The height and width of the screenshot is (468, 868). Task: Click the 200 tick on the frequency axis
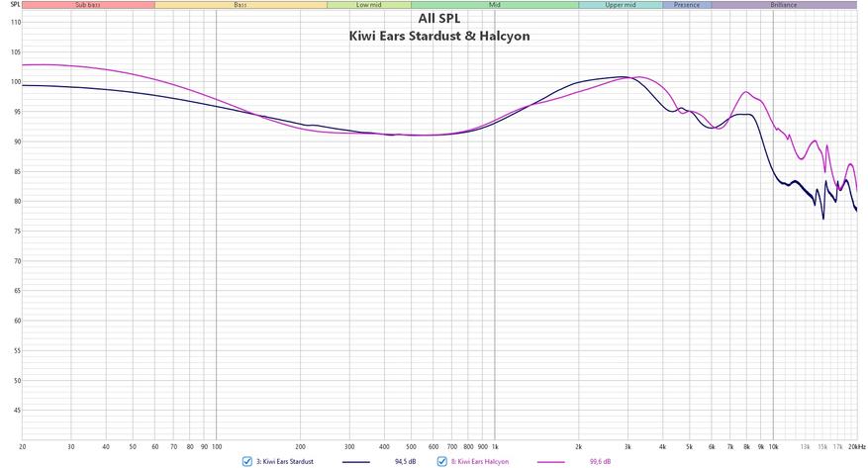tap(300, 447)
